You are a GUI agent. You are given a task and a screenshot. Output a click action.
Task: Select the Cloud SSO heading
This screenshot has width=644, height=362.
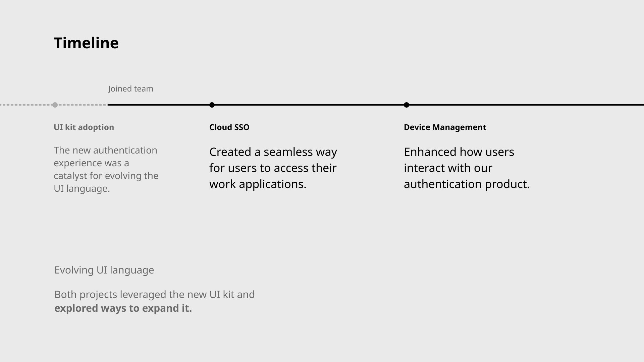click(229, 127)
